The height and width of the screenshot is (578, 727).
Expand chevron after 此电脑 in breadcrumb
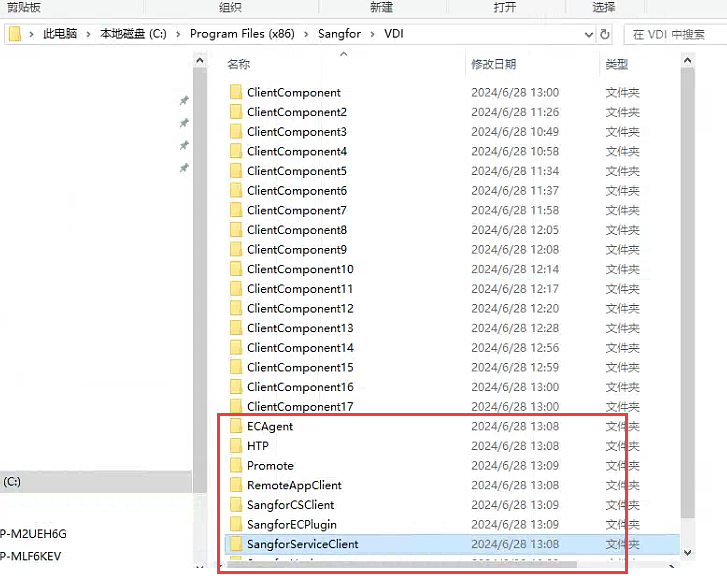(88, 34)
